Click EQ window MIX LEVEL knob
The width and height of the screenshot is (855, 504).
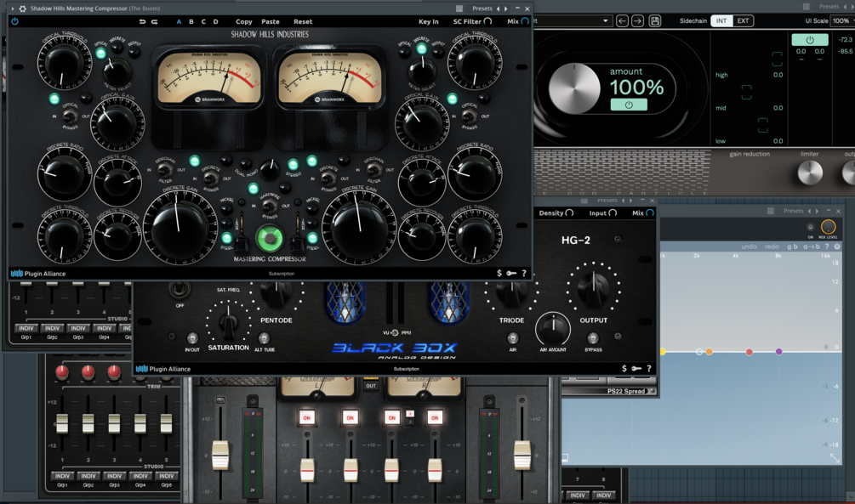point(828,227)
